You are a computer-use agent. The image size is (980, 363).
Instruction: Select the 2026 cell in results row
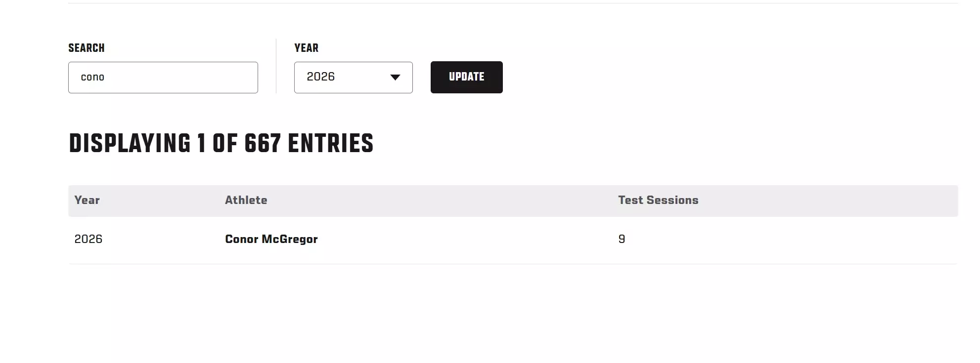click(89, 240)
